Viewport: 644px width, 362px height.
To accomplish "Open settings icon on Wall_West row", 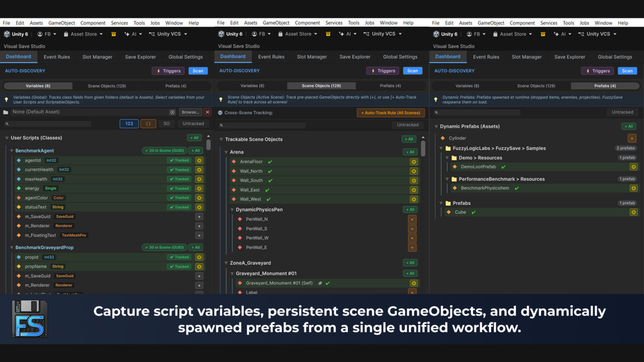I will (x=413, y=199).
